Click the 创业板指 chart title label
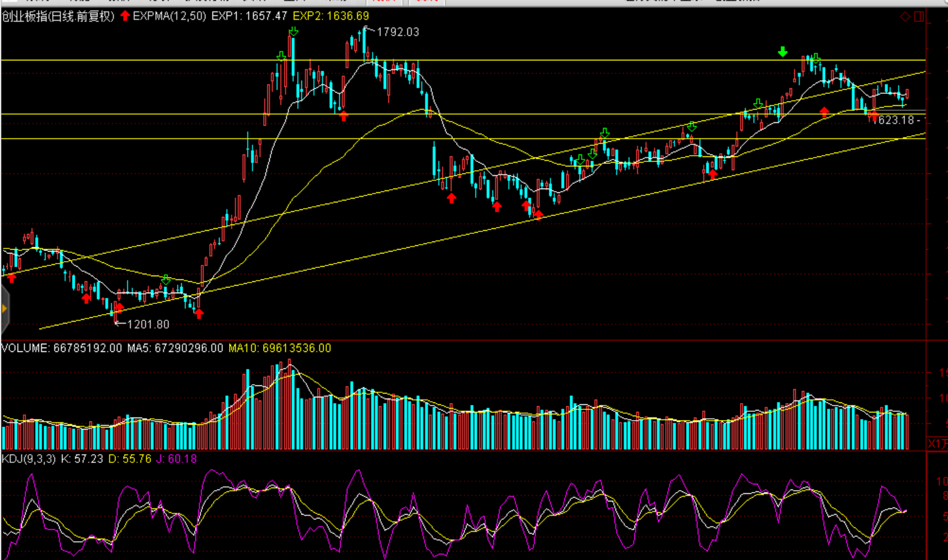Image resolution: width=948 pixels, height=560 pixels. tap(58, 16)
